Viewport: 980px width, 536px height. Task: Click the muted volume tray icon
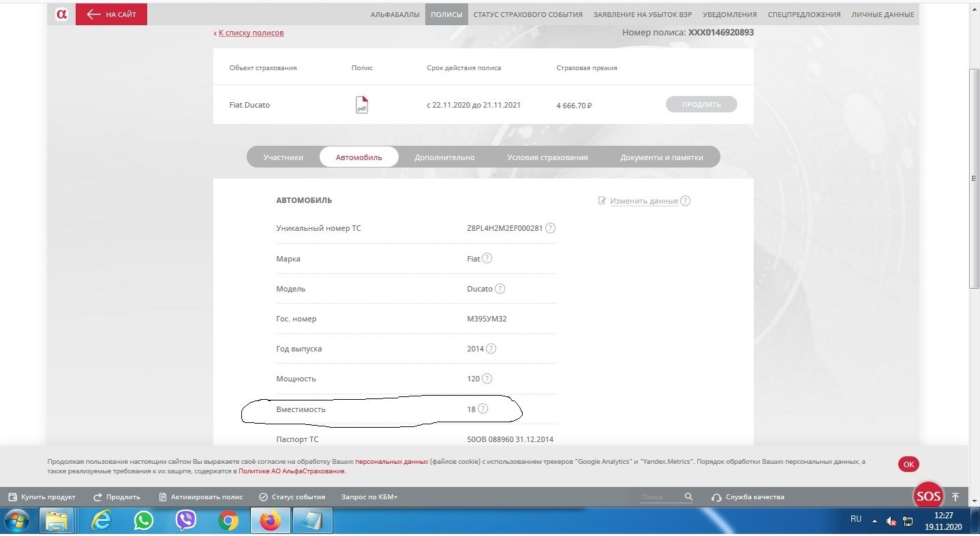[x=891, y=522]
